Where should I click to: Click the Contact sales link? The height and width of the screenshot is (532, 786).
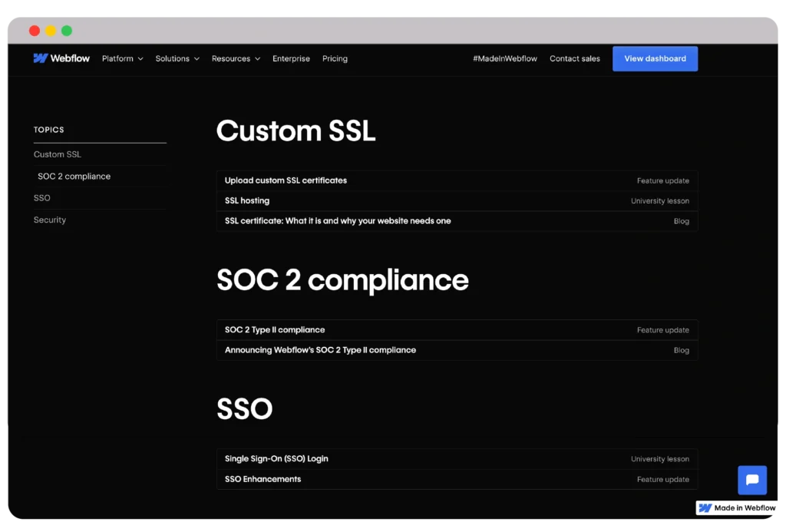[x=574, y=58]
